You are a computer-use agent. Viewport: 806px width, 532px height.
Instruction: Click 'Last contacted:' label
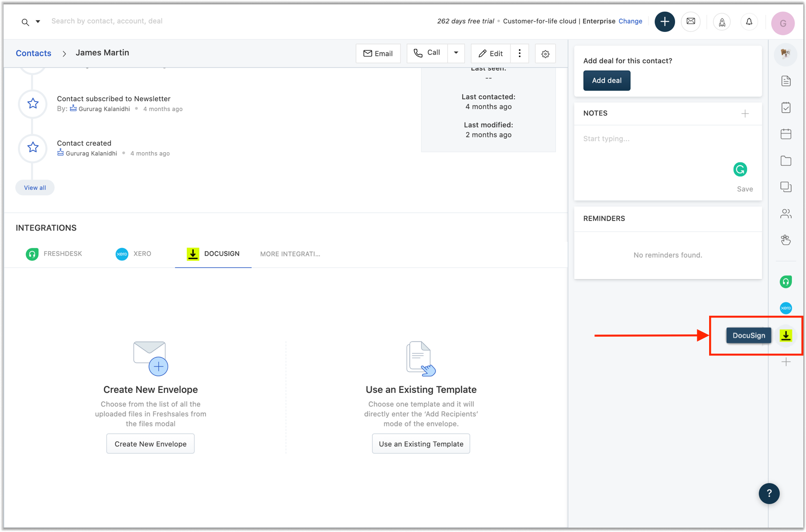coord(488,97)
